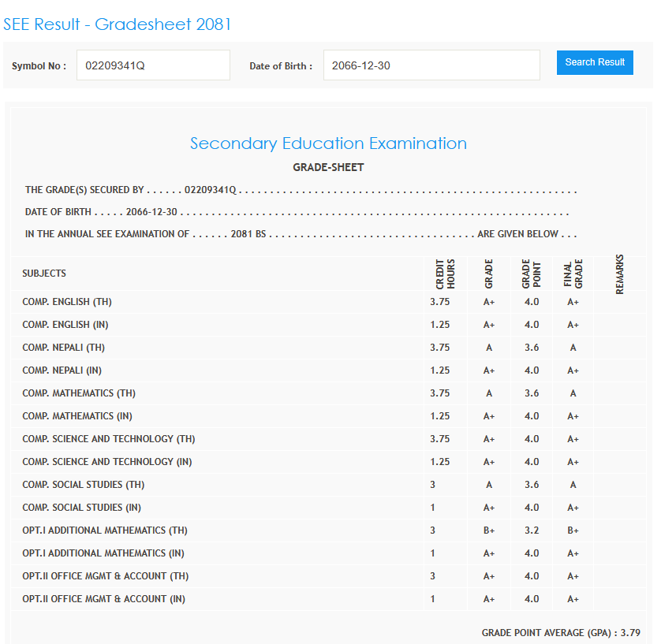The height and width of the screenshot is (644, 661).
Task: Click the Search Result button
Action: 595,62
